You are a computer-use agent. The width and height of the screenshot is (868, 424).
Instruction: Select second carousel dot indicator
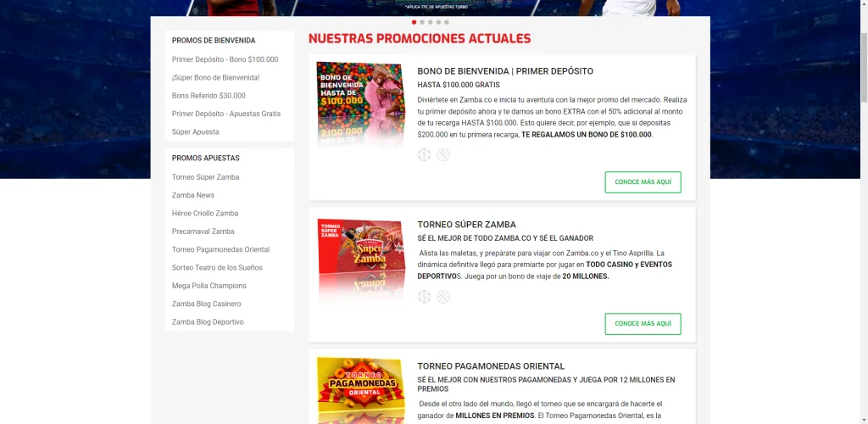[x=422, y=22]
